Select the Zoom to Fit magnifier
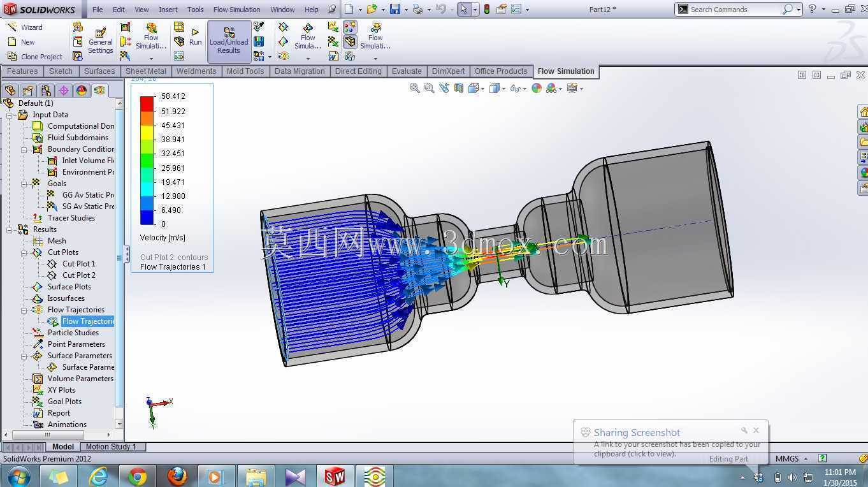Screen dimensions: 868x487 [415, 89]
